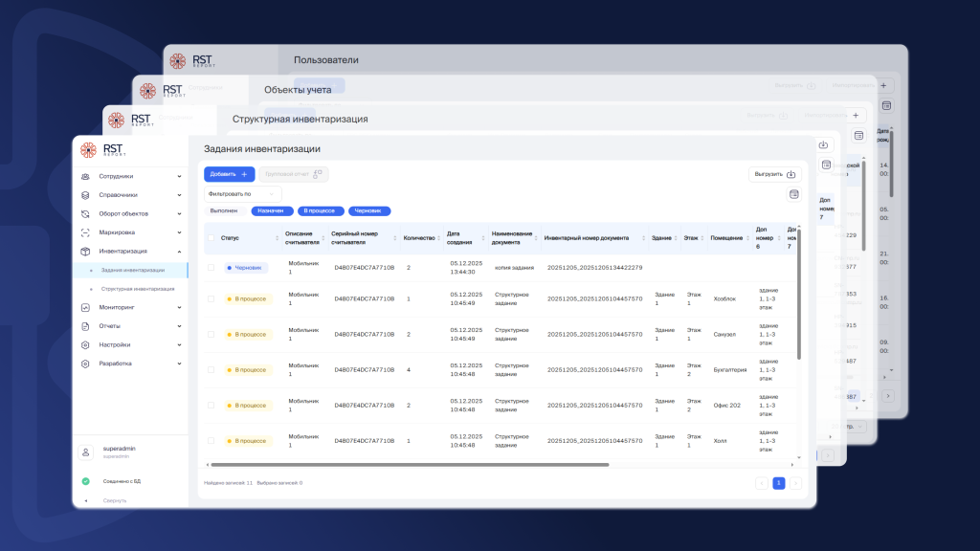Collapse the Инвентаризация sidebar section
980x551 pixels.
(179, 252)
